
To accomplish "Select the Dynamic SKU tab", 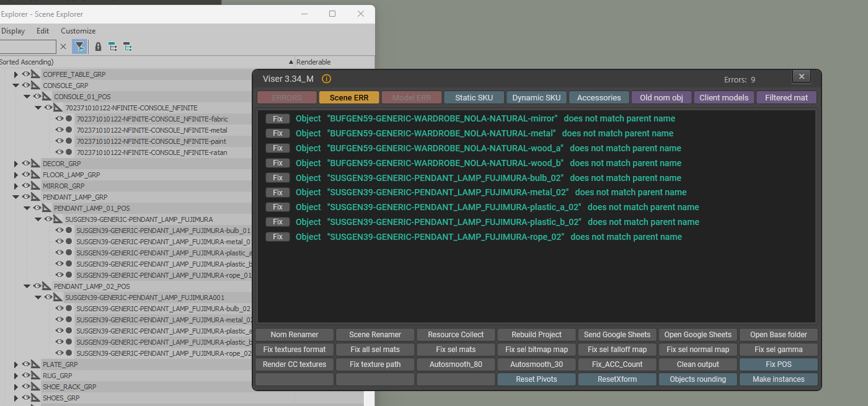I will [537, 97].
